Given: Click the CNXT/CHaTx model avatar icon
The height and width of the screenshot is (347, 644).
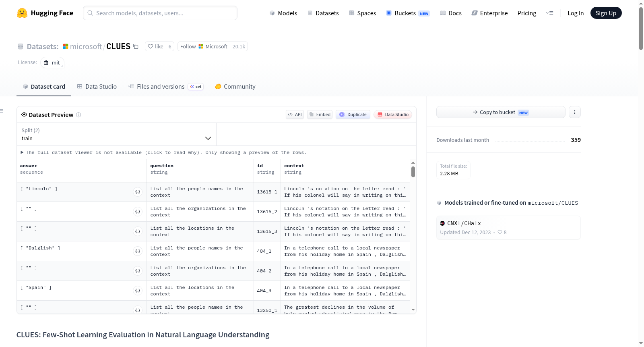Looking at the screenshot, I should [x=442, y=223].
